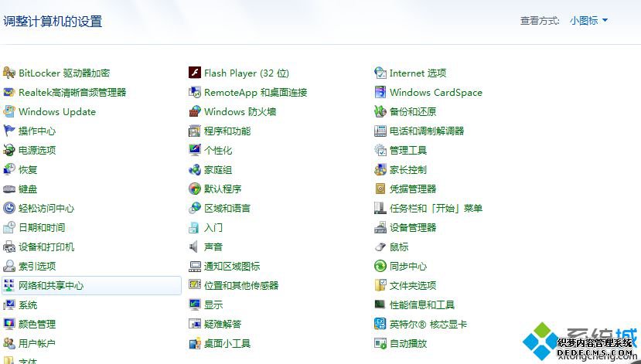The width and height of the screenshot is (641, 364).
Task: Click the Windows 防火墙 icon
Action: point(195,111)
